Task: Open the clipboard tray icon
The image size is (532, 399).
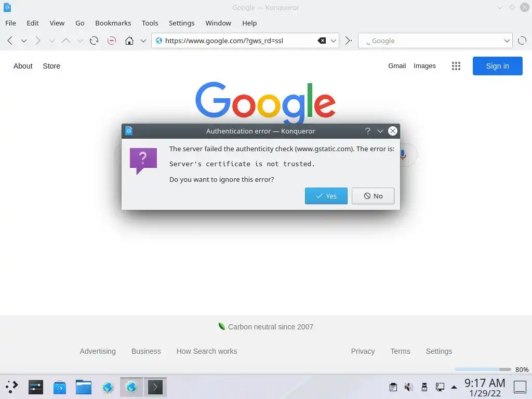Action: 393,387
